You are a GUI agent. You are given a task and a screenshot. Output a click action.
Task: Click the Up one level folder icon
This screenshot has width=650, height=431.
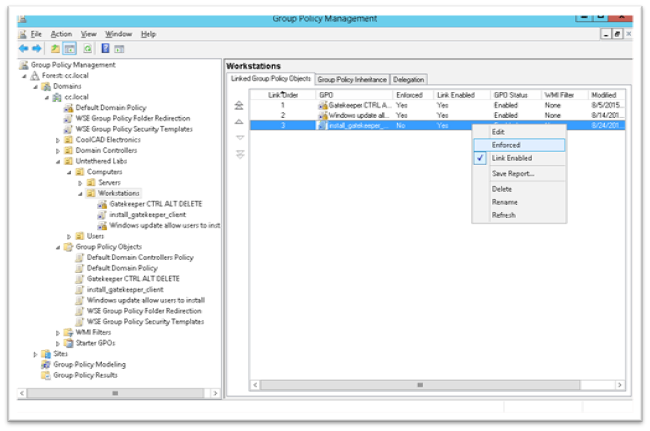[x=55, y=48]
